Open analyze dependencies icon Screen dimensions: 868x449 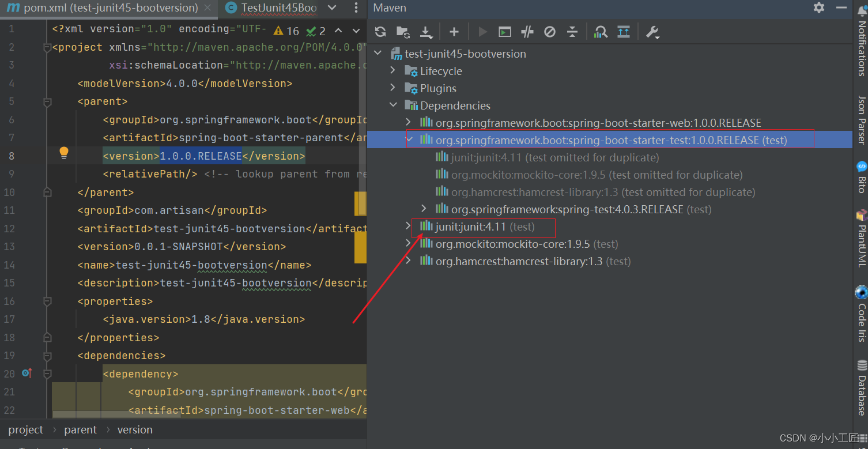tap(601, 32)
